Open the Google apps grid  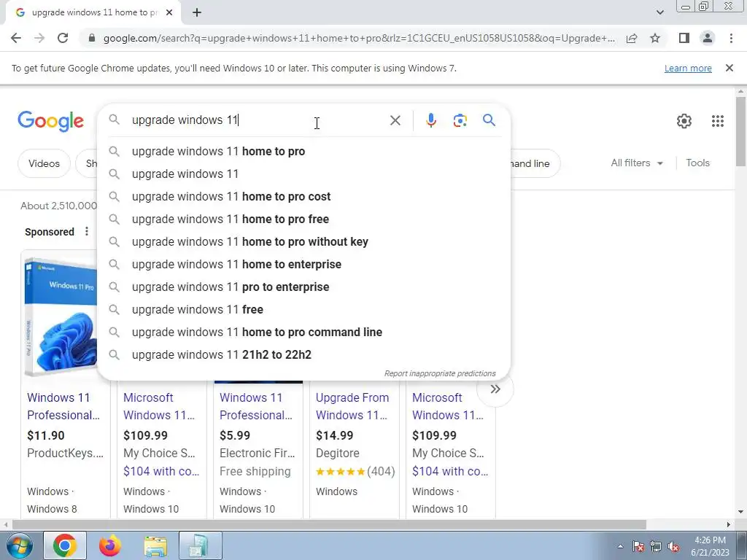(718, 121)
